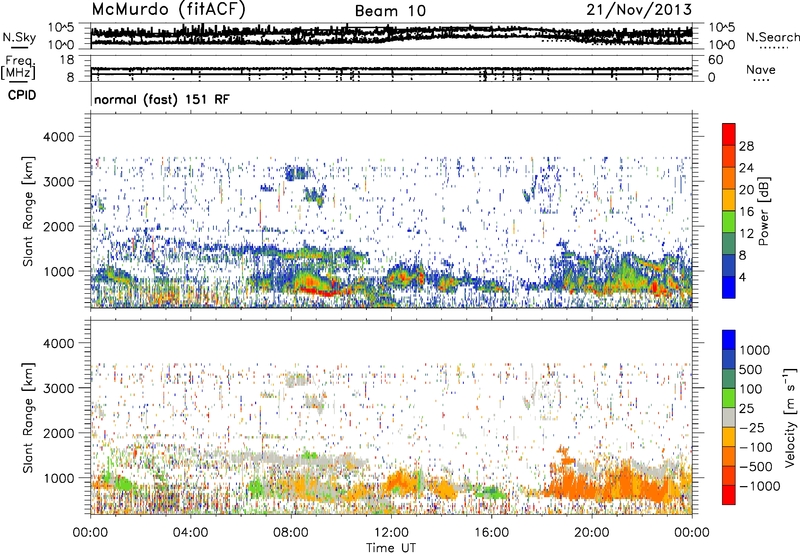This screenshot has height=554, width=800.
Task: Click the '20:00' time axis tick
Action: coord(592,532)
